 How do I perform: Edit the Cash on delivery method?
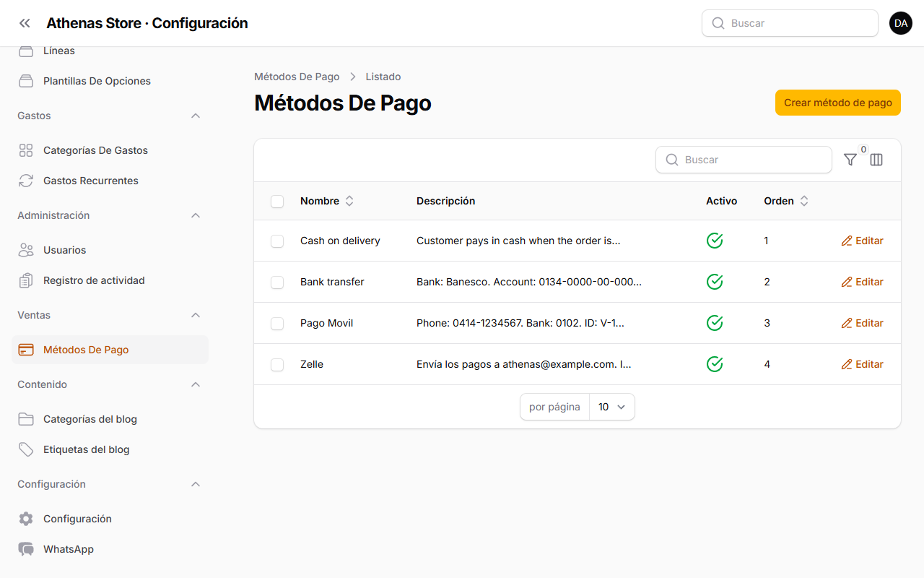[862, 241]
